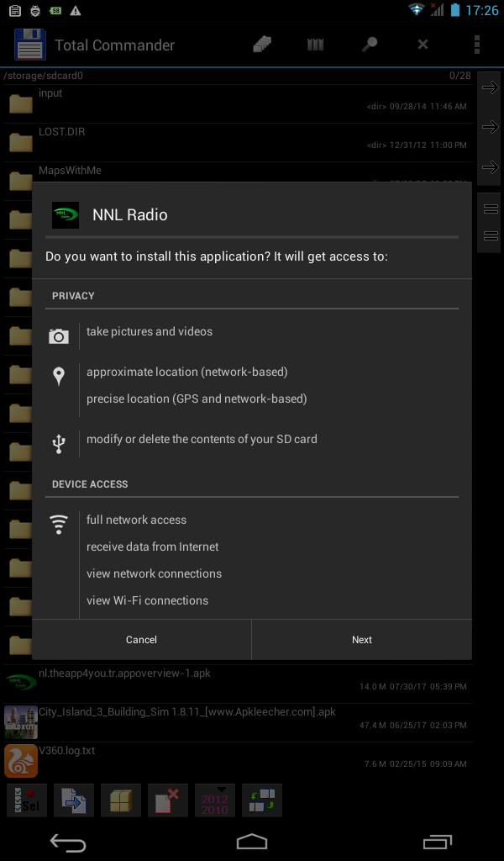504x861 pixels.
Task: Tap the pack/zip archive box button
Action: point(121,800)
